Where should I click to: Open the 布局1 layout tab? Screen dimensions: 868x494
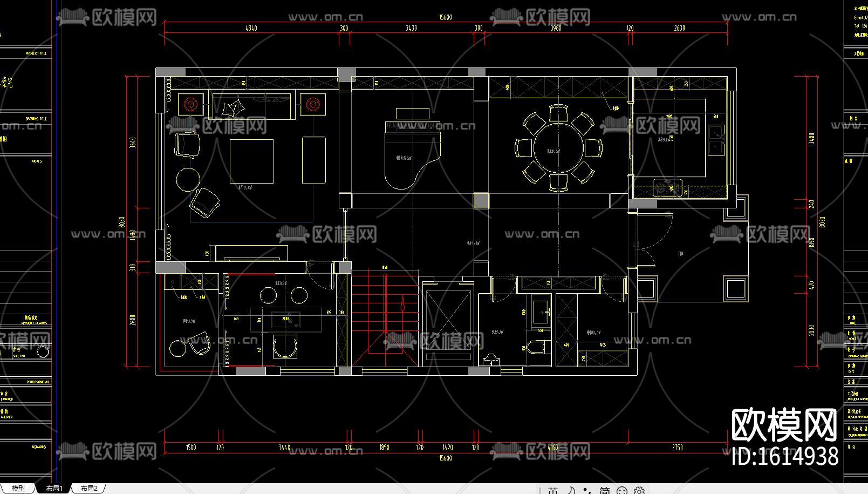[54, 488]
